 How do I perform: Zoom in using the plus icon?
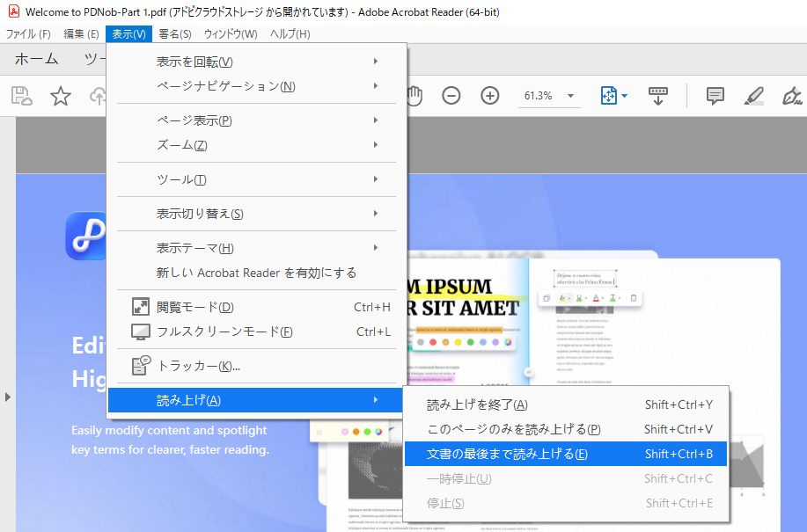[489, 95]
